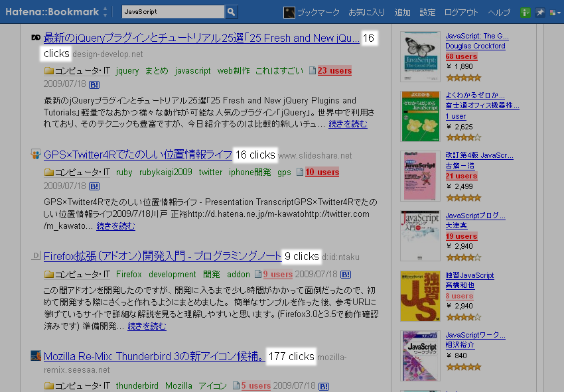564x392 pixels.
Task: Click the 10 users count link
Action: pyautogui.click(x=322, y=172)
